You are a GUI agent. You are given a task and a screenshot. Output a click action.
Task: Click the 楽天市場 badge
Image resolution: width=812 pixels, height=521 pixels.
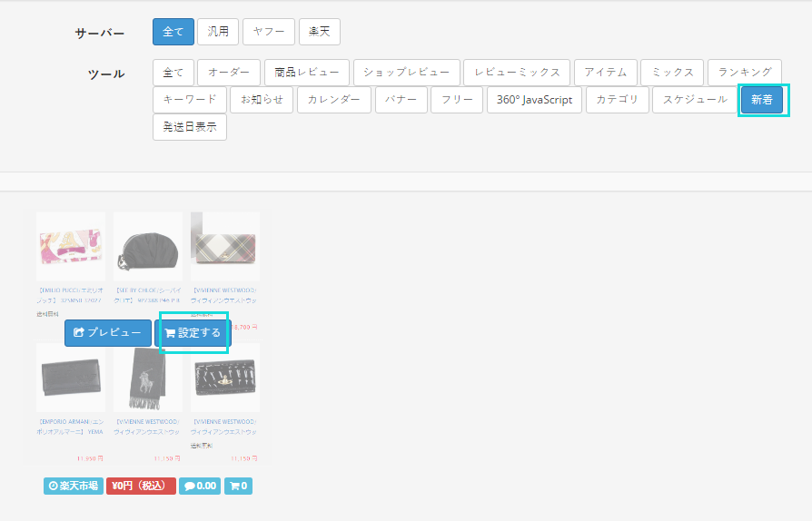pyautogui.click(x=74, y=486)
